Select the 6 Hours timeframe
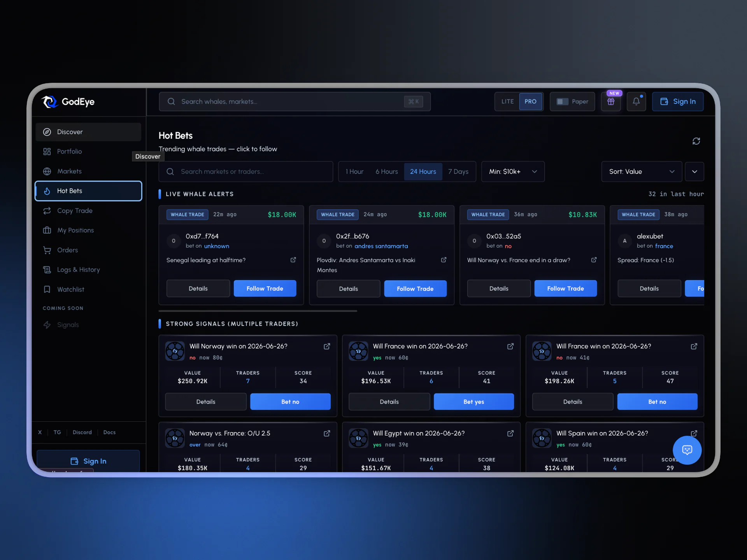Viewport: 747px width, 560px height. point(387,171)
